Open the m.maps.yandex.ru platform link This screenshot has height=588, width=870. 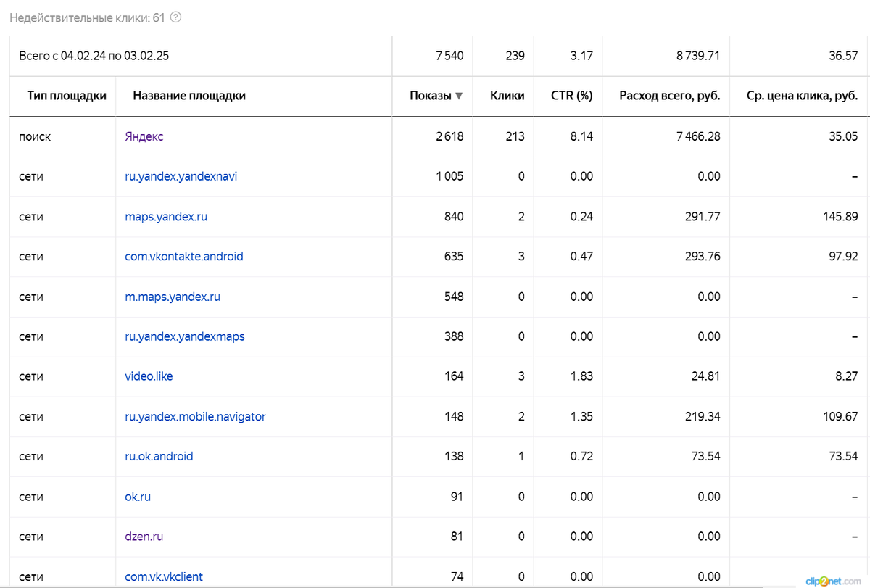pos(173,297)
